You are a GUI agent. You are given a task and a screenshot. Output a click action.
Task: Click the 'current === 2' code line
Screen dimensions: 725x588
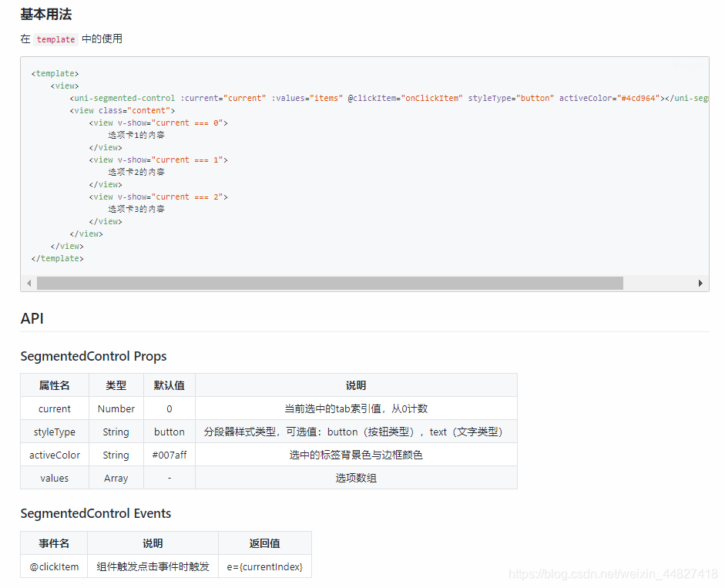point(158,197)
